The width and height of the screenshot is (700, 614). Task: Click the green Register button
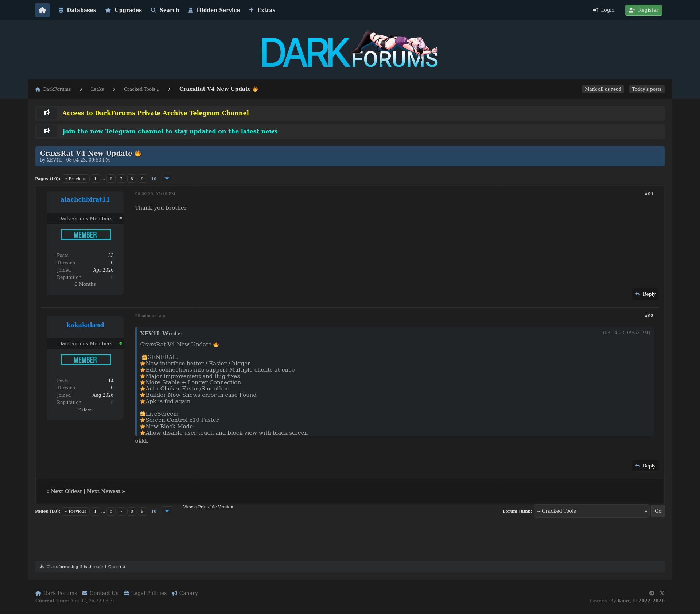click(x=643, y=10)
